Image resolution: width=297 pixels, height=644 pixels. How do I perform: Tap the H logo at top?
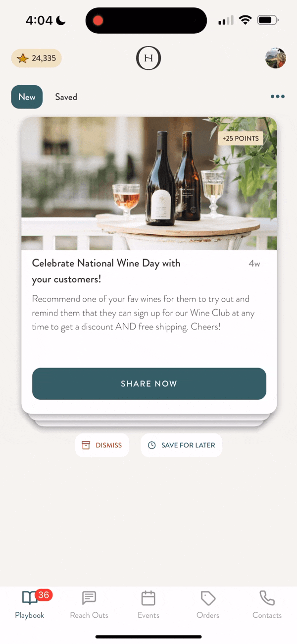[x=148, y=58]
